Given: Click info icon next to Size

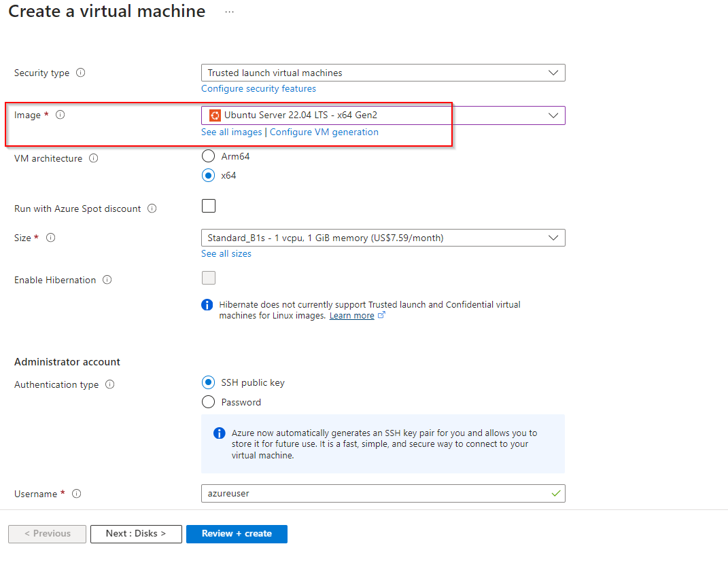Looking at the screenshot, I should click(50, 238).
